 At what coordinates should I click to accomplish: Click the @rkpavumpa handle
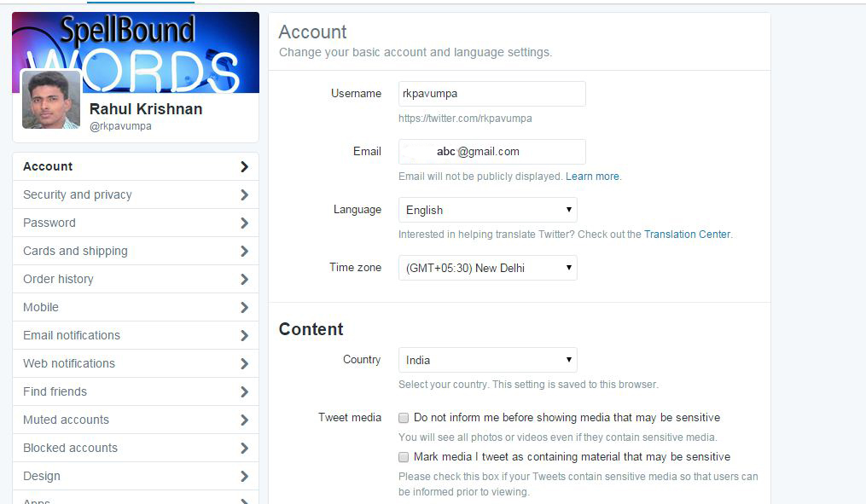click(120, 126)
